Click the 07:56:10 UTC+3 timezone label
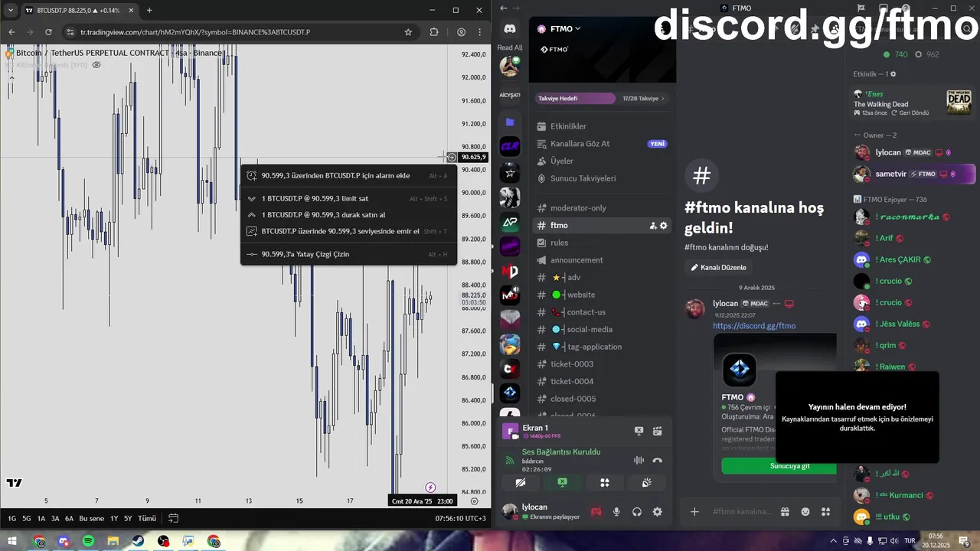 460,519
